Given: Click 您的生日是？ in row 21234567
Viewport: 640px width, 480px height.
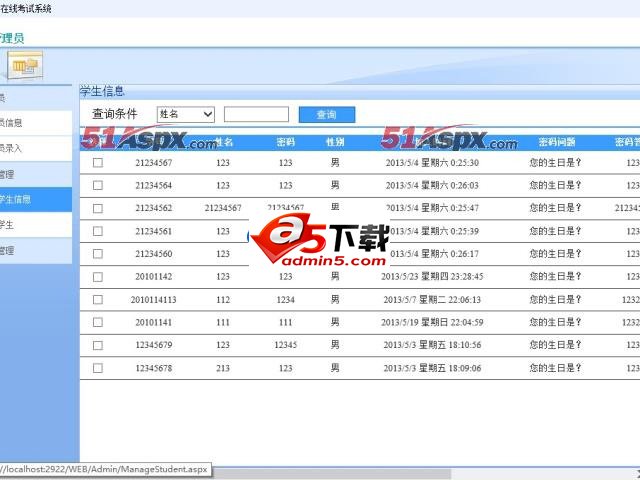Looking at the screenshot, I should (x=555, y=163).
